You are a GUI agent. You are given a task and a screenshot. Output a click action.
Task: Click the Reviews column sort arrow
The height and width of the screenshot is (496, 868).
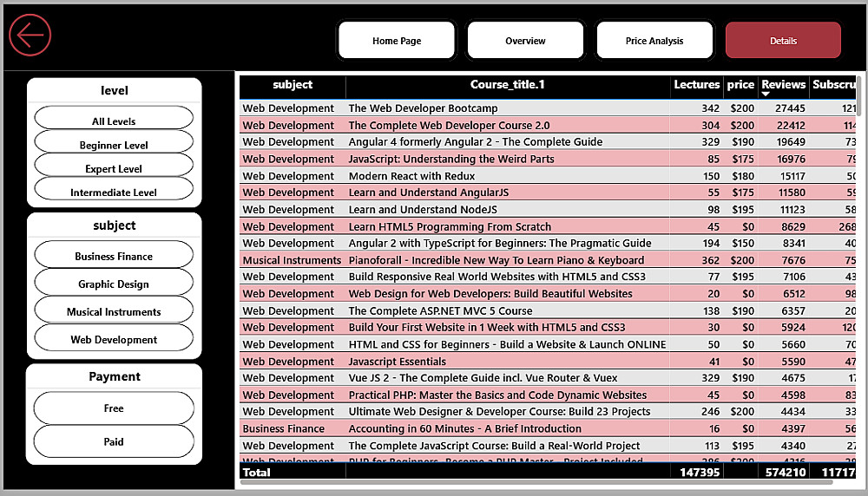766,95
